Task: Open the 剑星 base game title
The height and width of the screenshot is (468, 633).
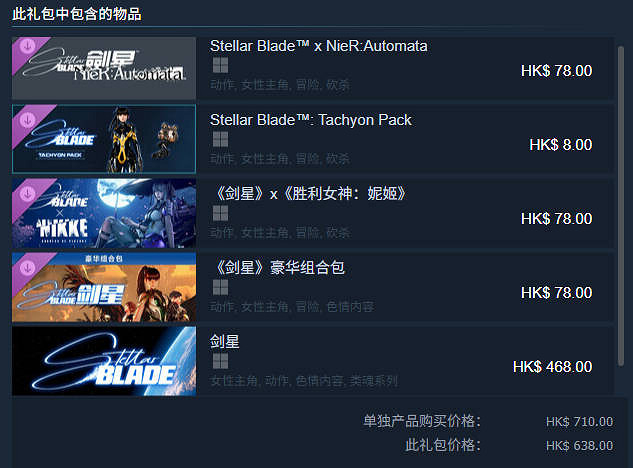Action: (x=224, y=342)
